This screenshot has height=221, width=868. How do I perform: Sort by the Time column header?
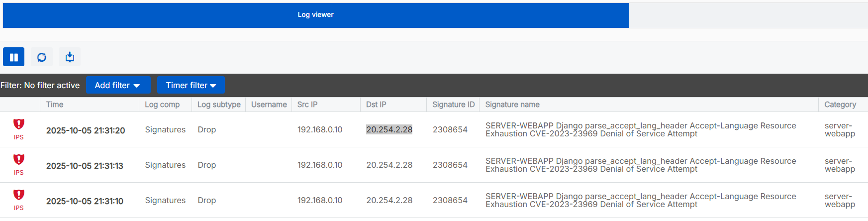point(55,105)
